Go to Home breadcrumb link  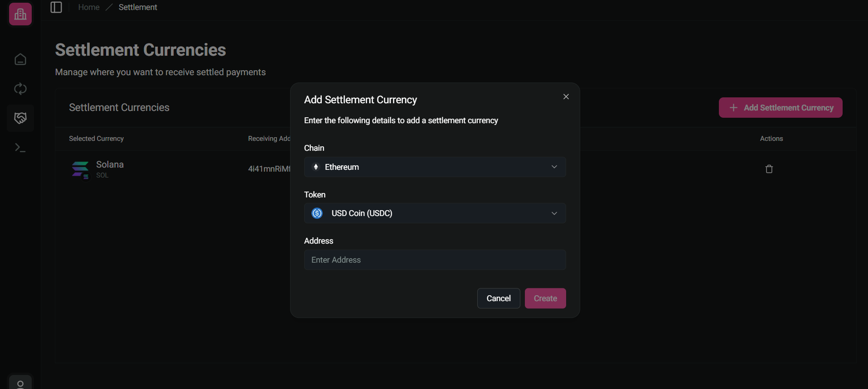coord(89,7)
